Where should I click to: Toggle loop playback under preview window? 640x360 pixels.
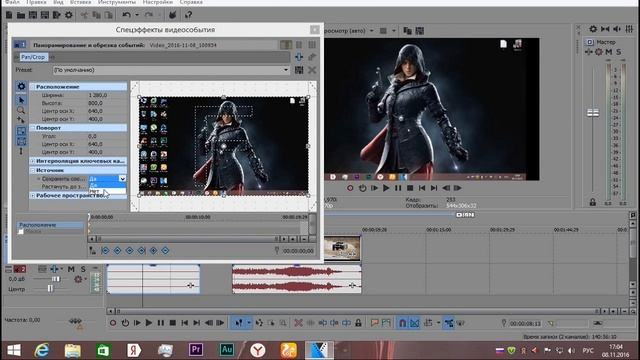(x=362, y=188)
